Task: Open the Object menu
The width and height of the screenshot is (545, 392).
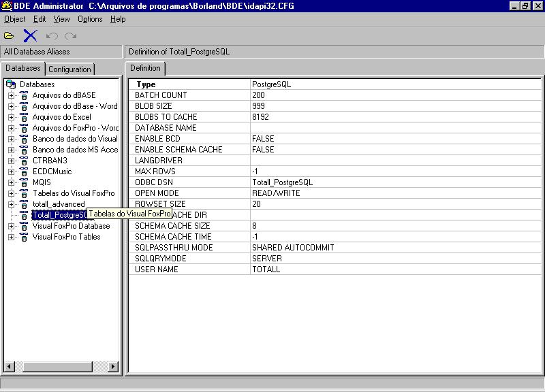Action: tap(14, 19)
